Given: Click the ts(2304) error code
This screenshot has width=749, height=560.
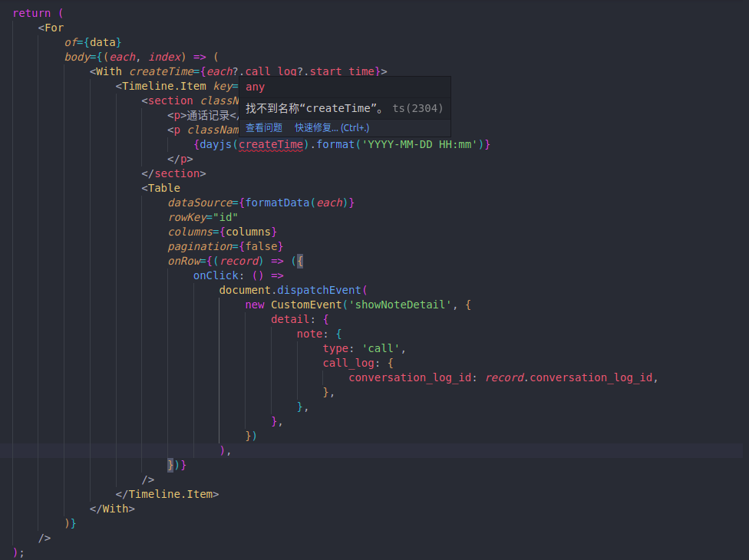Looking at the screenshot, I should click(417, 108).
